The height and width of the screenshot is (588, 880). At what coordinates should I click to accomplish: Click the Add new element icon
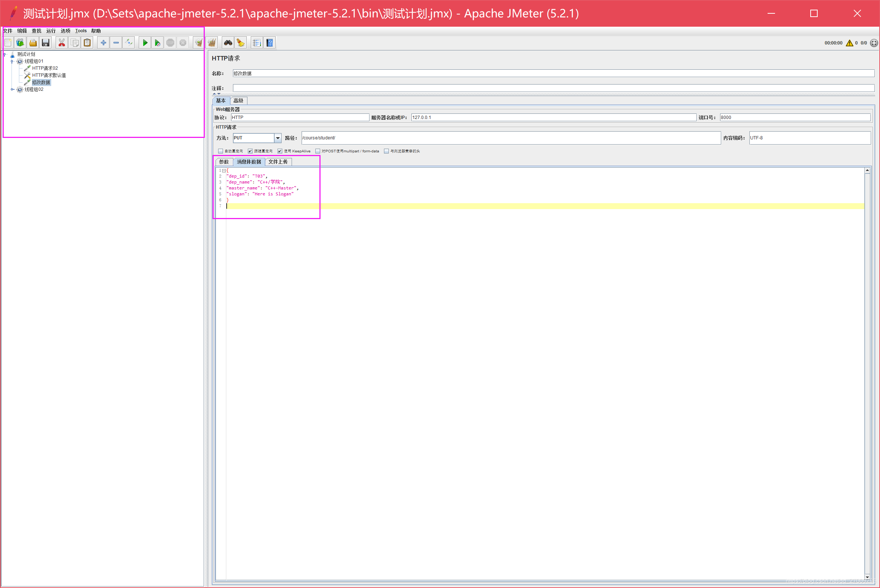pyautogui.click(x=102, y=43)
